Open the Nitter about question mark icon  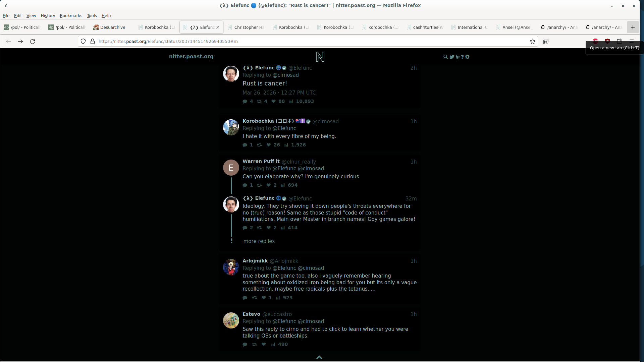point(462,57)
